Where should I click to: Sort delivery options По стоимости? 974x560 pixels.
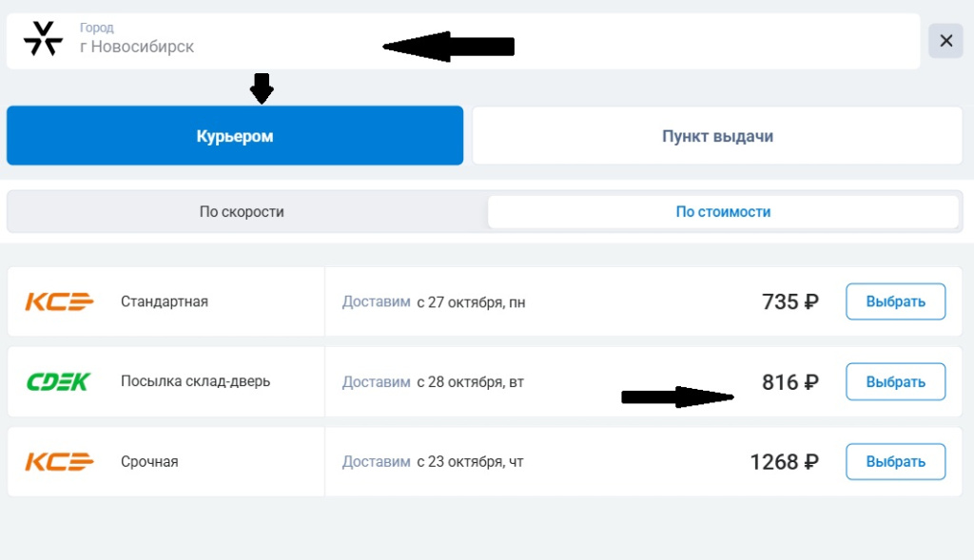pos(723,212)
